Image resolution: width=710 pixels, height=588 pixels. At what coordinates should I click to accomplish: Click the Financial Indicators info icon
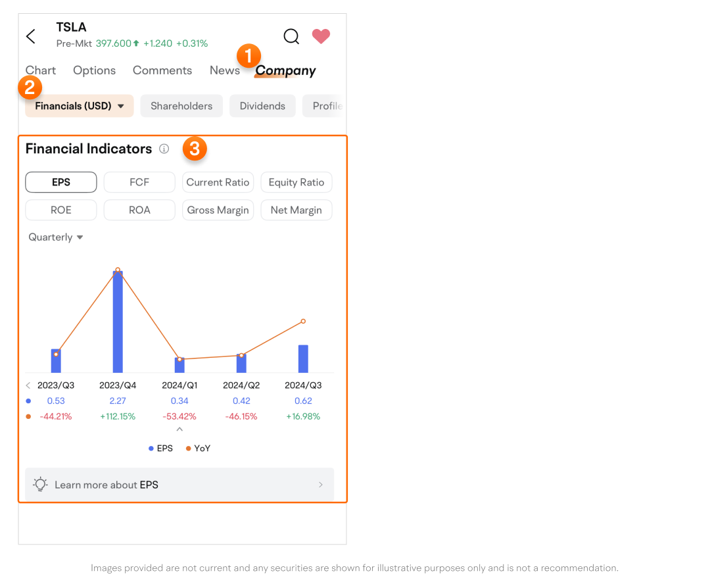pyautogui.click(x=164, y=149)
